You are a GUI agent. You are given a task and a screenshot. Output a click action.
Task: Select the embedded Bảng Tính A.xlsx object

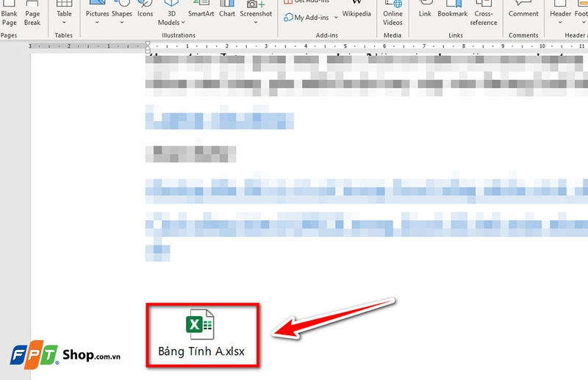(202, 334)
